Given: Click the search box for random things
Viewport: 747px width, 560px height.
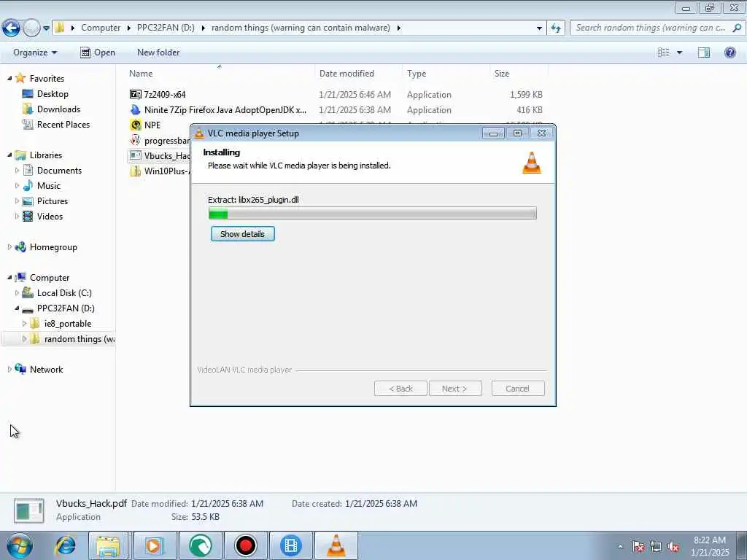Looking at the screenshot, I should 657,28.
